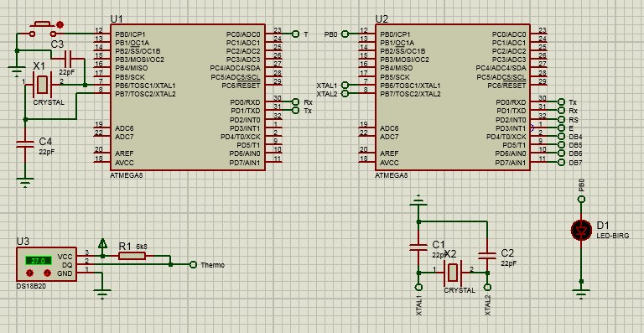Click the DB7 terminal on U2

562,163
